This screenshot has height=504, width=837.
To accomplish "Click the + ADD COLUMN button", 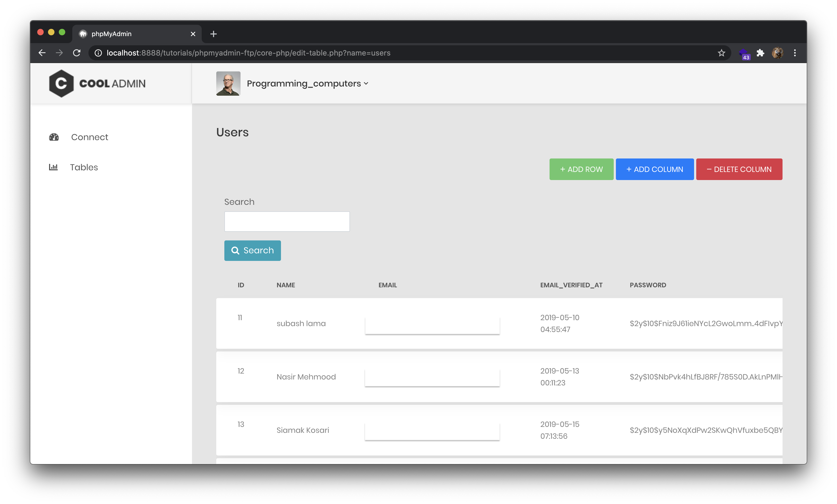I will (655, 169).
